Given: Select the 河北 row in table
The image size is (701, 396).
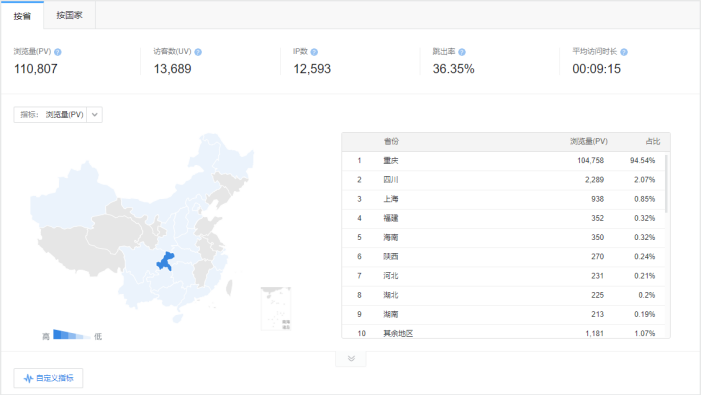Looking at the screenshot, I should click(x=504, y=276).
